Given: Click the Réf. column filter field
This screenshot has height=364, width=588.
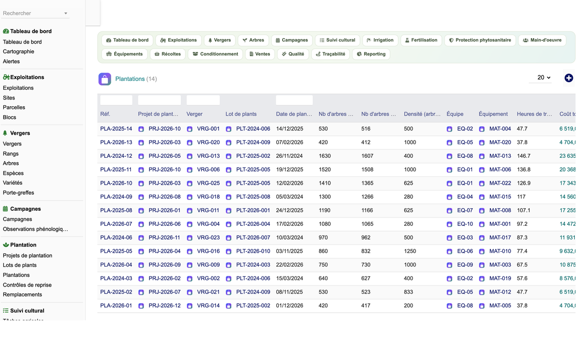Looking at the screenshot, I should tap(116, 100).
